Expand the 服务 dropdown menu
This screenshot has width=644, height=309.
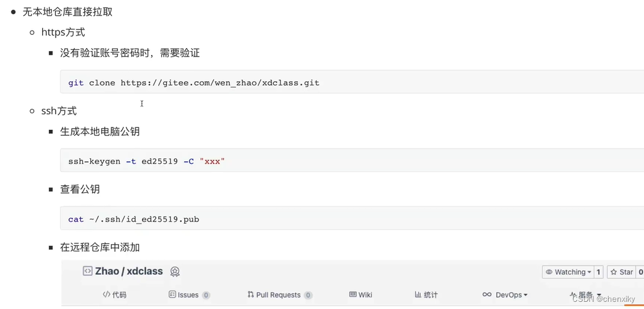click(599, 295)
